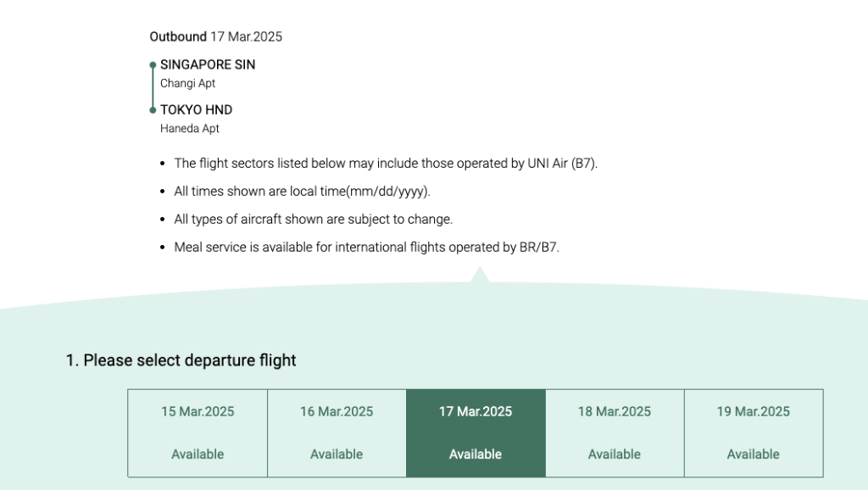
Task: Click the Please select departure flight heading
Action: pos(181,360)
